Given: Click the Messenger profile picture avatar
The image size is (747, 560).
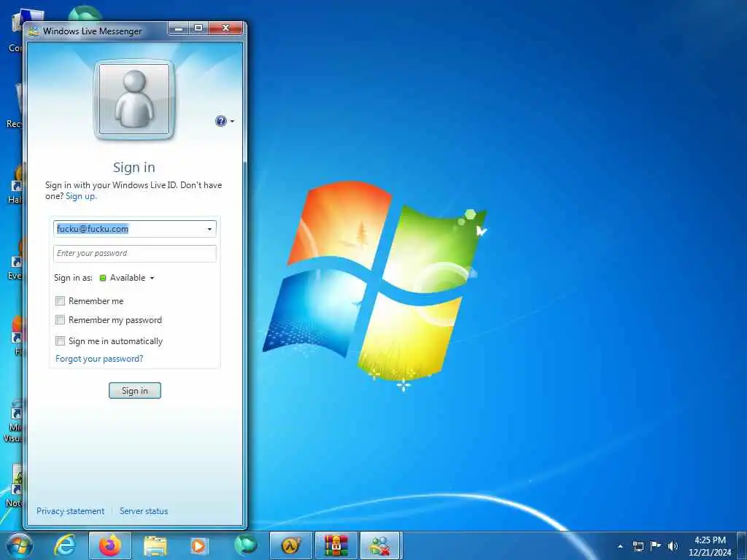Looking at the screenshot, I should 134,99.
